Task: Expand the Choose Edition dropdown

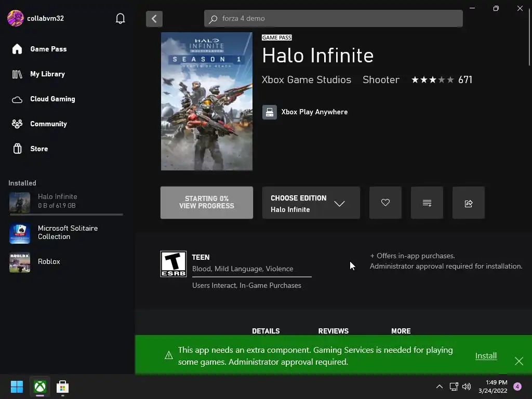Action: pyautogui.click(x=311, y=203)
